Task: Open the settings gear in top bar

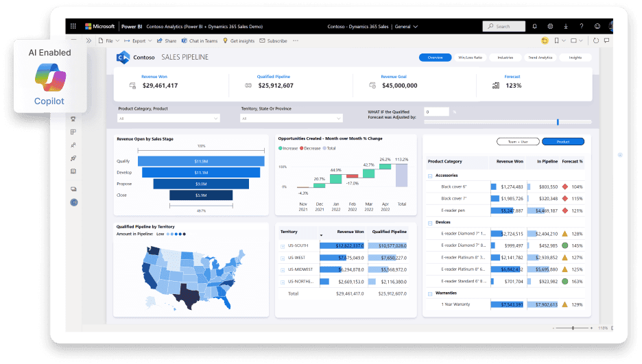Action: (x=550, y=26)
